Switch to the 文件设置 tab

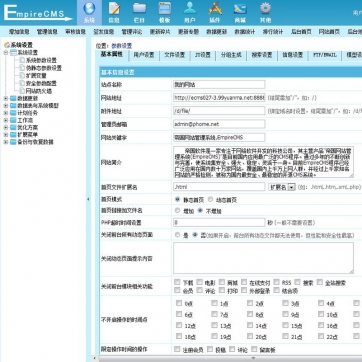pyautogui.click(x=174, y=55)
